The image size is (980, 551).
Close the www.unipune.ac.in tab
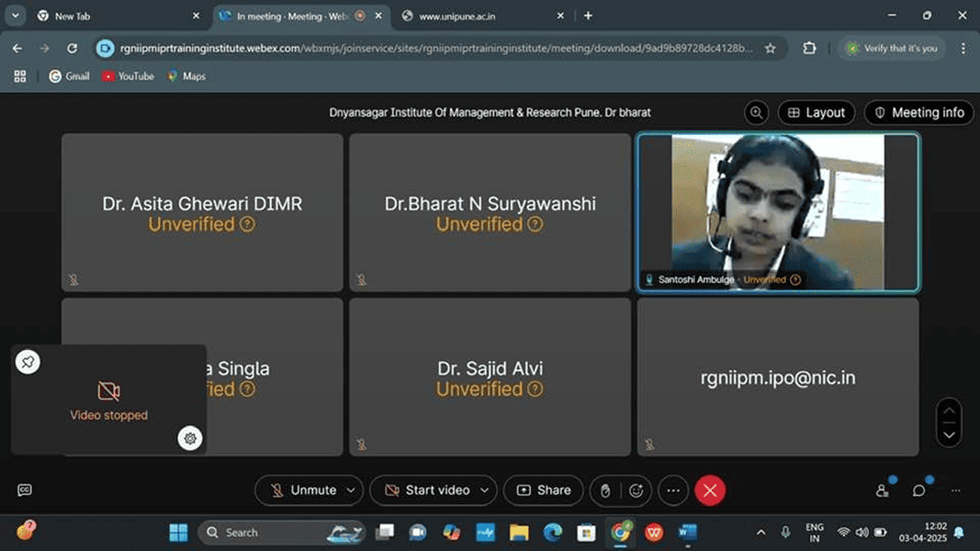(x=560, y=17)
